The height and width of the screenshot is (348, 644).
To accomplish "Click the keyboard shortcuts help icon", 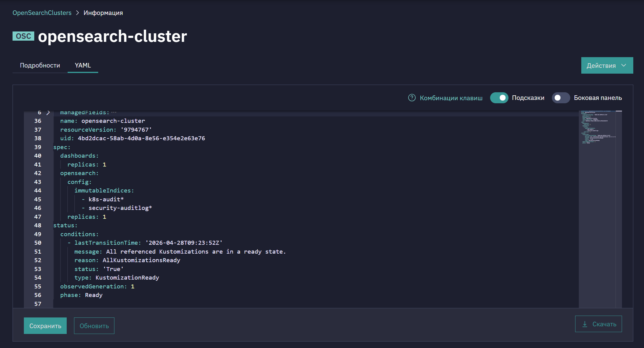I will click(412, 98).
